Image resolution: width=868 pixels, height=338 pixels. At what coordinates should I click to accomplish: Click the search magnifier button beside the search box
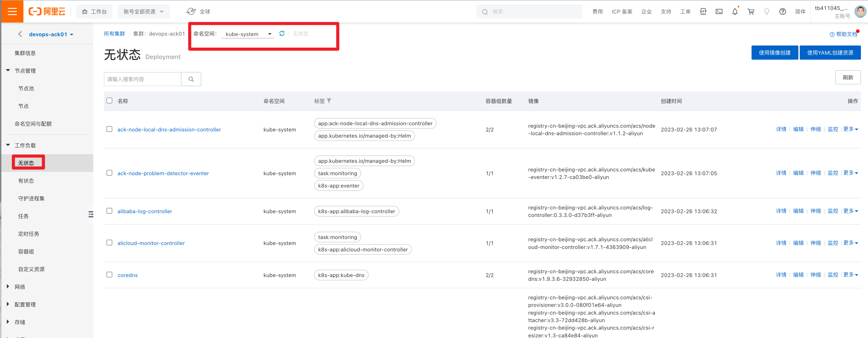(191, 79)
